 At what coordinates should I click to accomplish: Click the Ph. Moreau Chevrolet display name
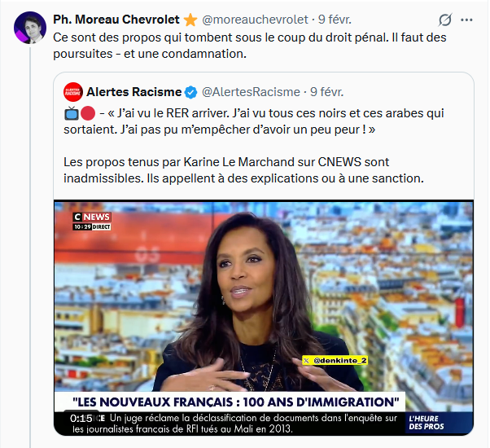(116, 20)
